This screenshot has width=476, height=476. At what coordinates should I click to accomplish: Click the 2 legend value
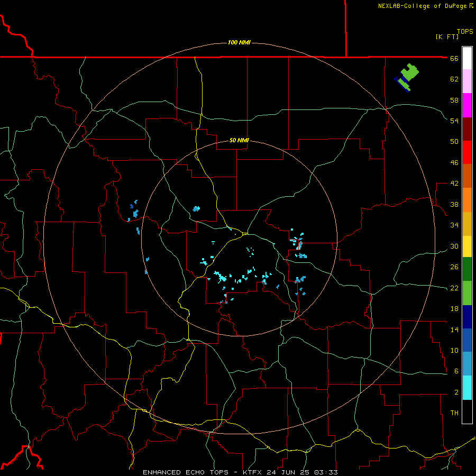click(x=456, y=392)
